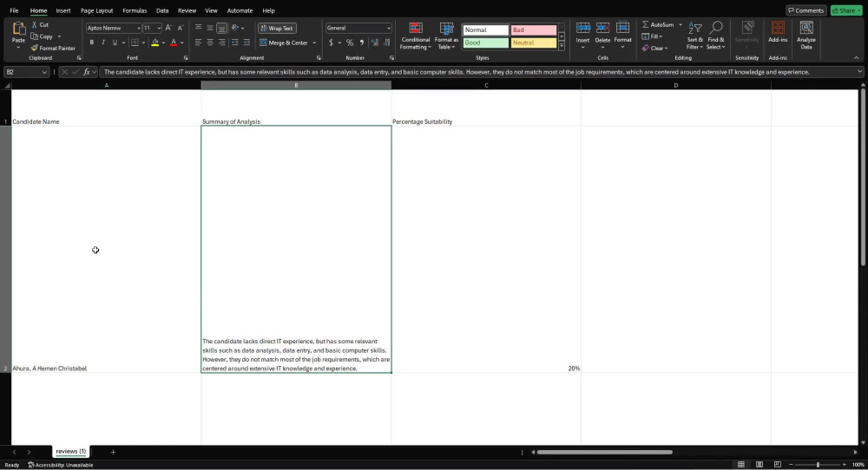Open the File menu

pos(14,10)
